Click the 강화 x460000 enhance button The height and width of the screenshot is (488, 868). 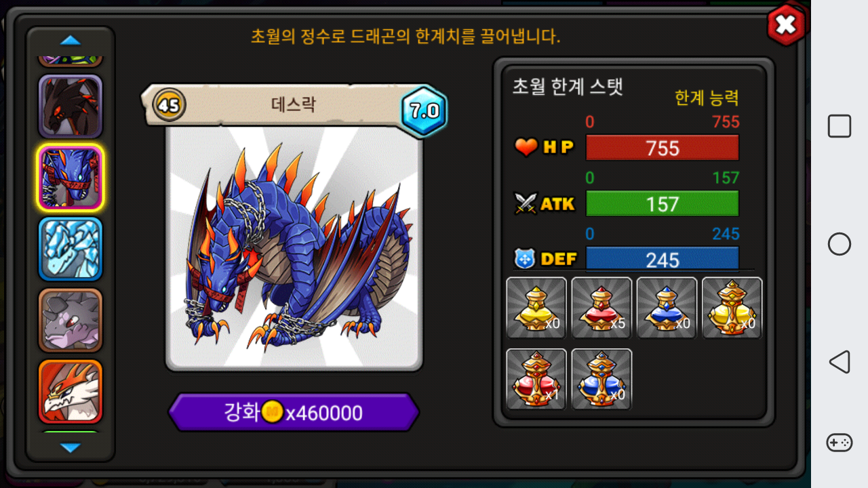[x=294, y=412]
